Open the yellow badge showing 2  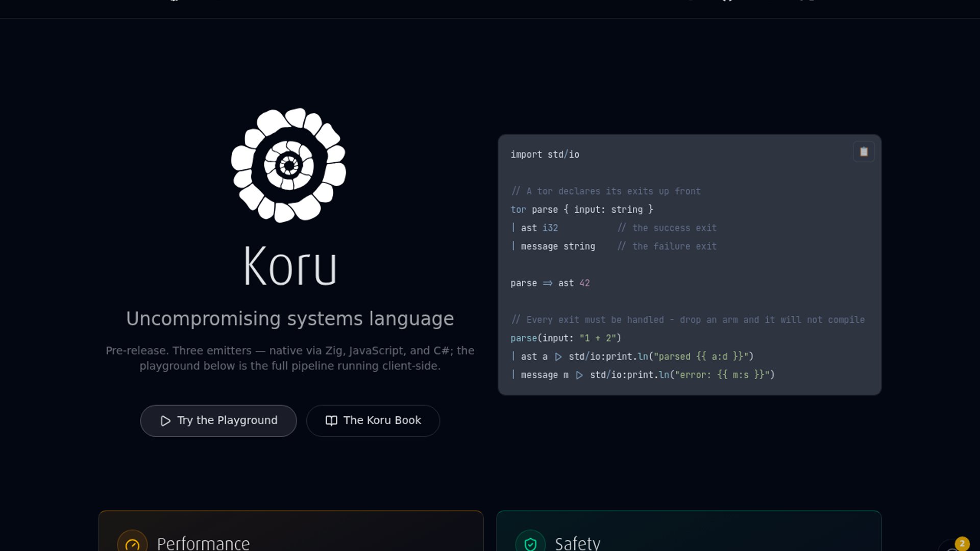(x=962, y=543)
